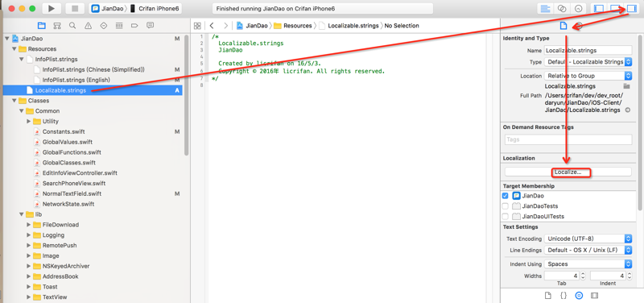The image size is (644, 303).
Task: Switch to the standard editor
Action: coord(546,9)
